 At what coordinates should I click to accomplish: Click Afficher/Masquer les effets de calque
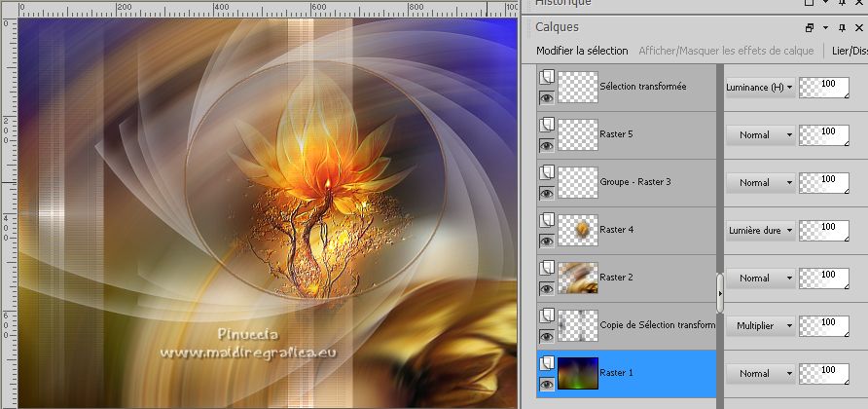point(726,51)
